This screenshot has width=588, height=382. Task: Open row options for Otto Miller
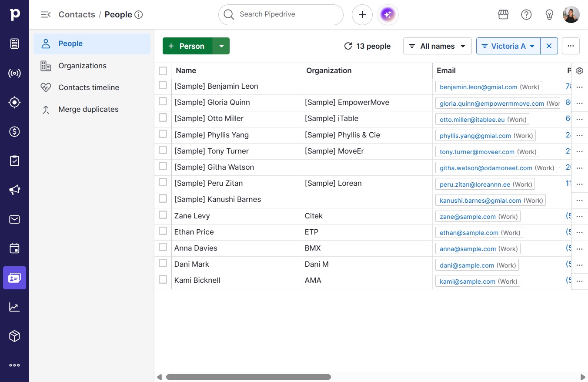[x=579, y=119]
